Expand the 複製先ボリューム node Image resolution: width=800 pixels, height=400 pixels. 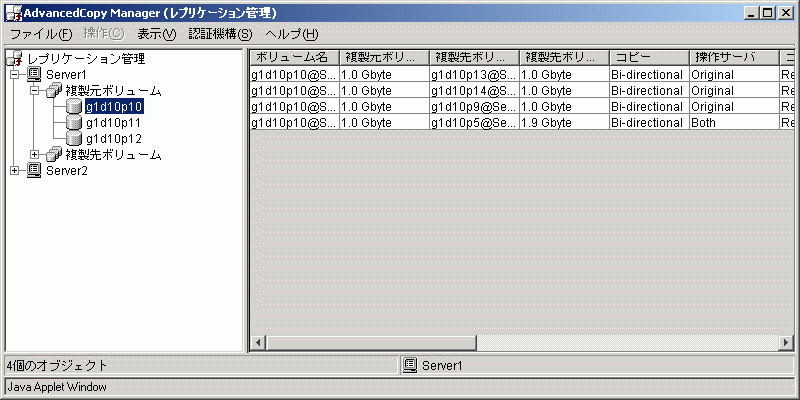[34, 154]
